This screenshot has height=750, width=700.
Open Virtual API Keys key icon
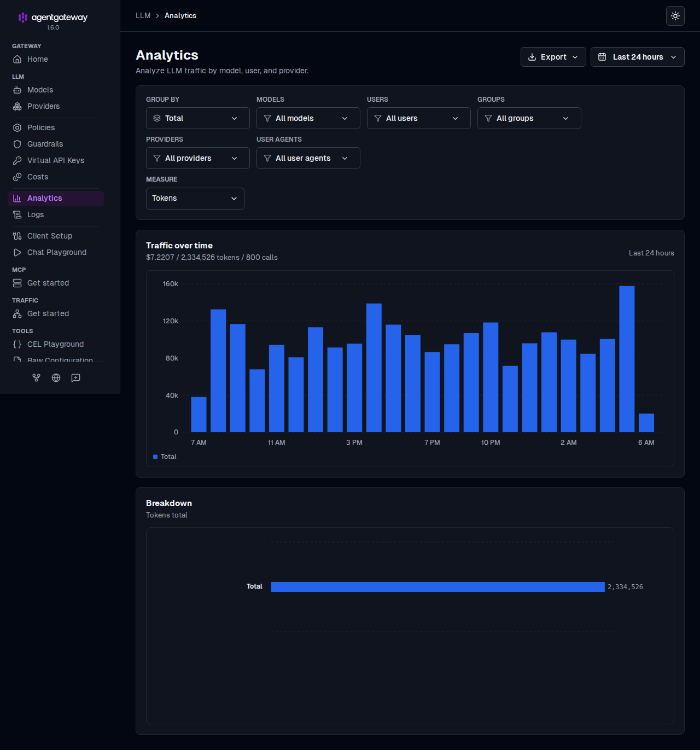[17, 160]
